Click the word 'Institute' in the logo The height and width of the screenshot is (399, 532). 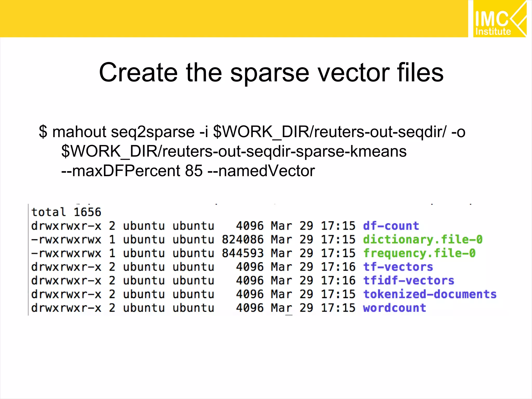click(493, 31)
